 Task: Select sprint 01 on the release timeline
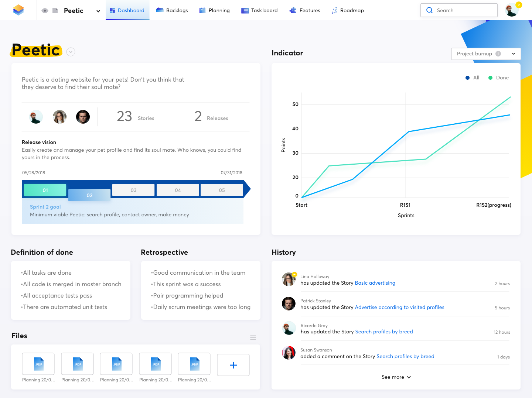45,190
